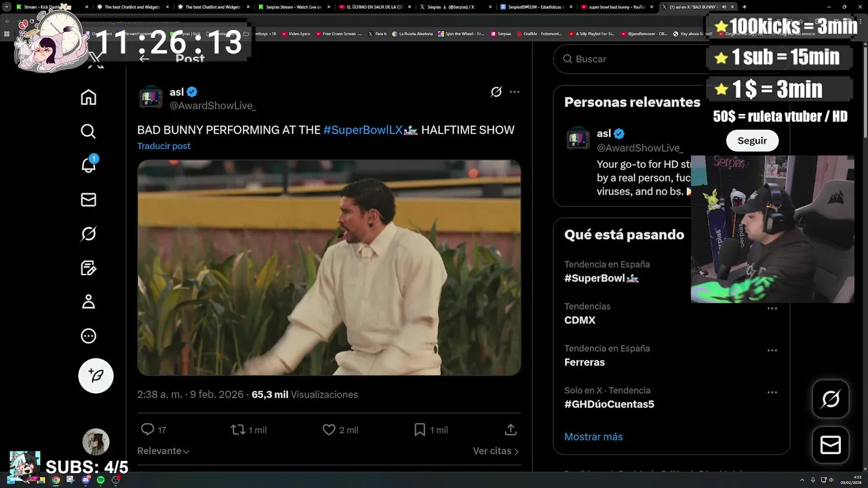Viewport: 868px width, 488px height.
Task: Click the repost icon showing 1 mil
Action: point(248,430)
